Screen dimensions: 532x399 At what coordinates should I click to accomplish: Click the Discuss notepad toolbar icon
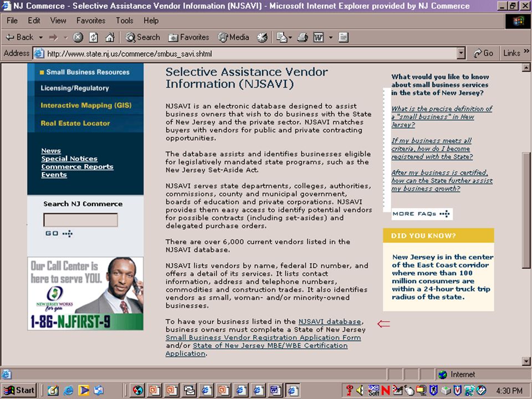(x=344, y=37)
